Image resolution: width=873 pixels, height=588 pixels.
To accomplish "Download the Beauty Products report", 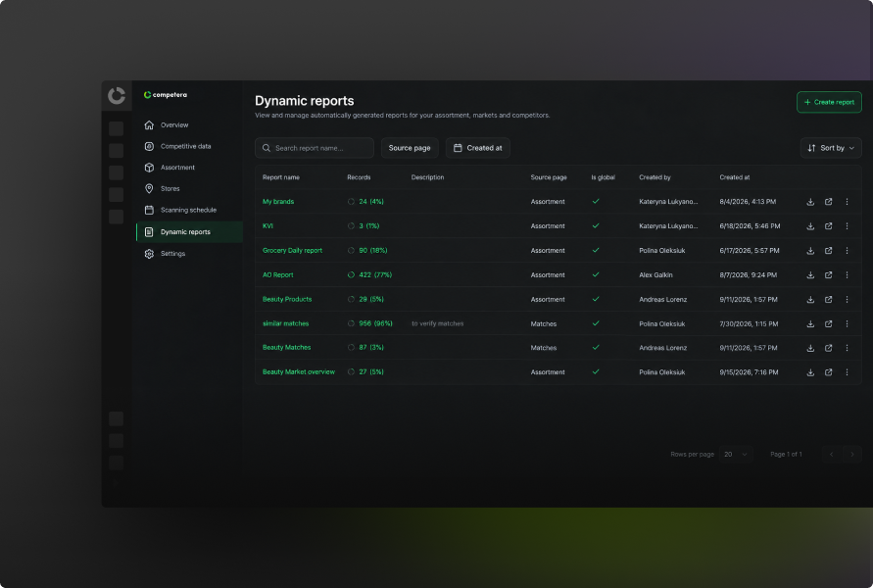I will [x=810, y=300].
